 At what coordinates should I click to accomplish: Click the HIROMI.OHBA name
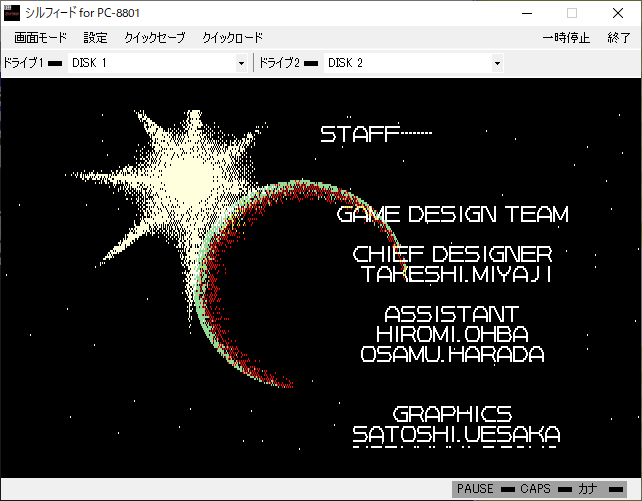[x=452, y=334]
